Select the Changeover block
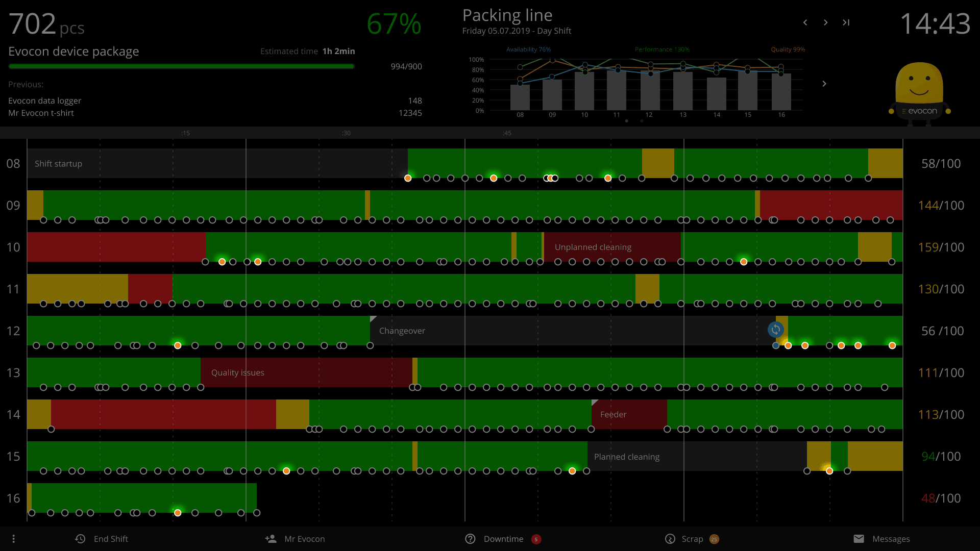Image resolution: width=980 pixels, height=551 pixels. (573, 331)
